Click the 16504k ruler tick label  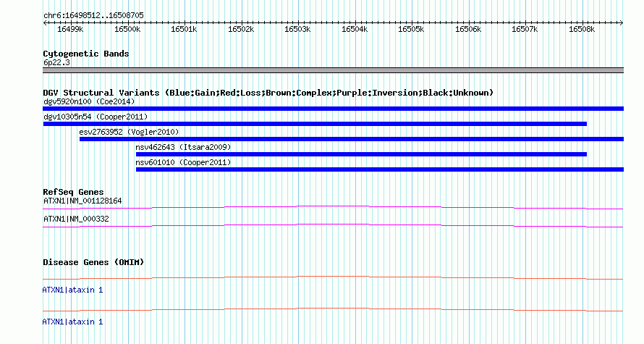(355, 29)
